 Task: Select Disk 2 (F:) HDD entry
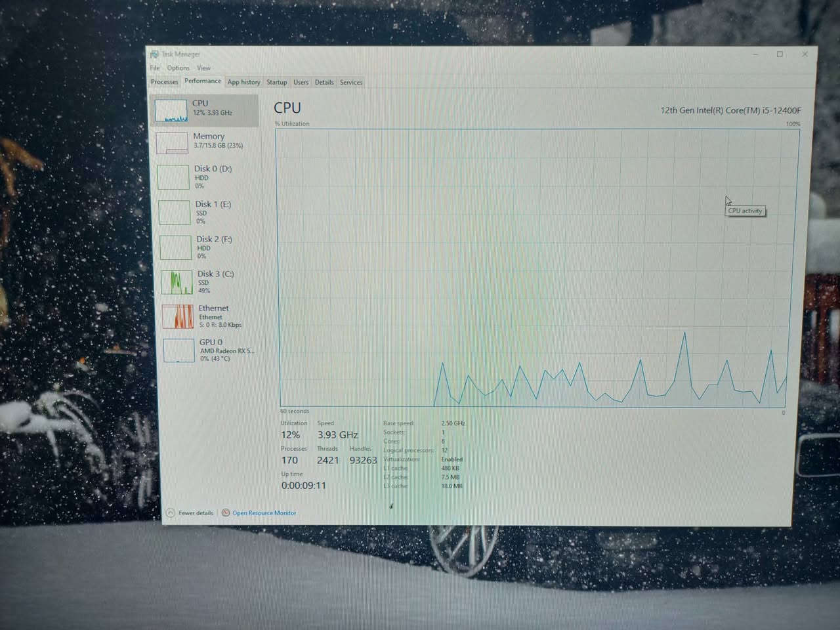pos(213,247)
